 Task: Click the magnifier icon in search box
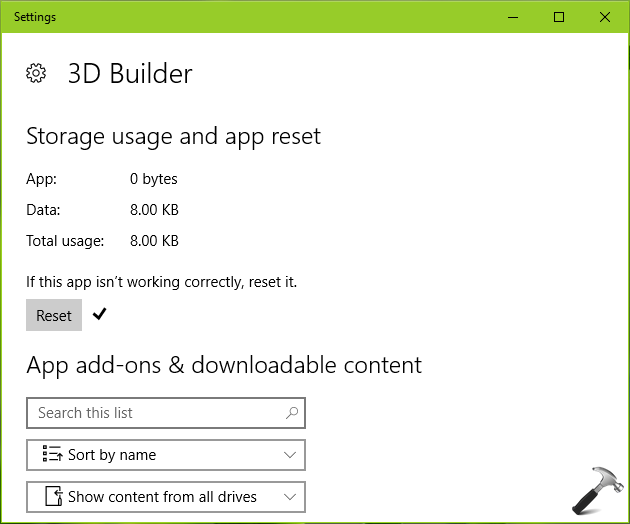pos(292,413)
